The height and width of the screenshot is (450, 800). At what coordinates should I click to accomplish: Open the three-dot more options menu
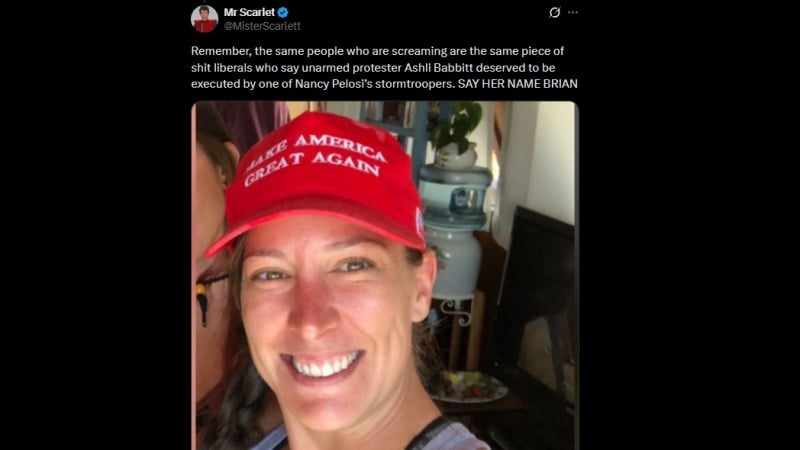click(x=573, y=12)
